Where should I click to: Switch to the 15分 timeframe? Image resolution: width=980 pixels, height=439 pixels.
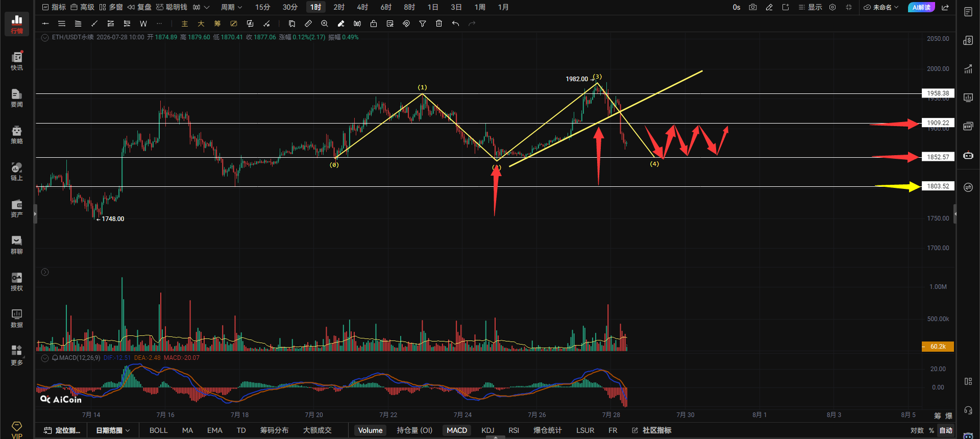(x=263, y=7)
